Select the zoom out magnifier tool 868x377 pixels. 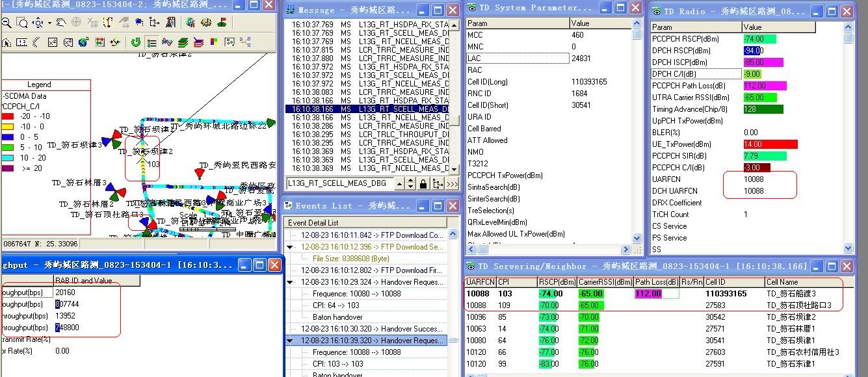(7, 23)
